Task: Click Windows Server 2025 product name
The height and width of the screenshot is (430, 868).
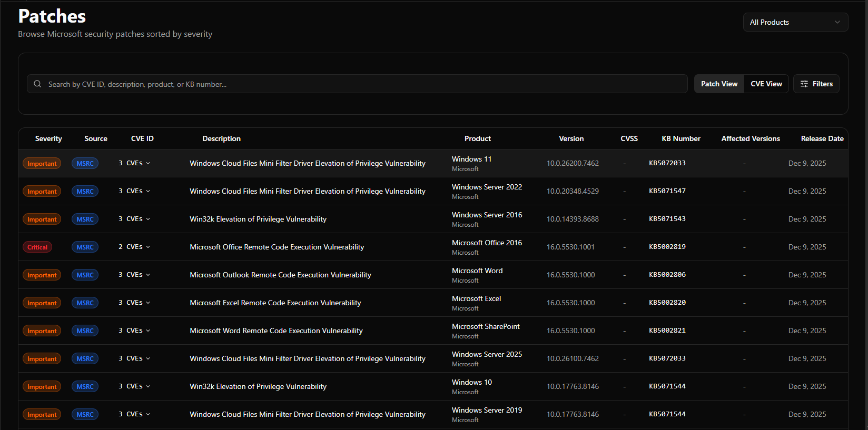Action: click(487, 354)
